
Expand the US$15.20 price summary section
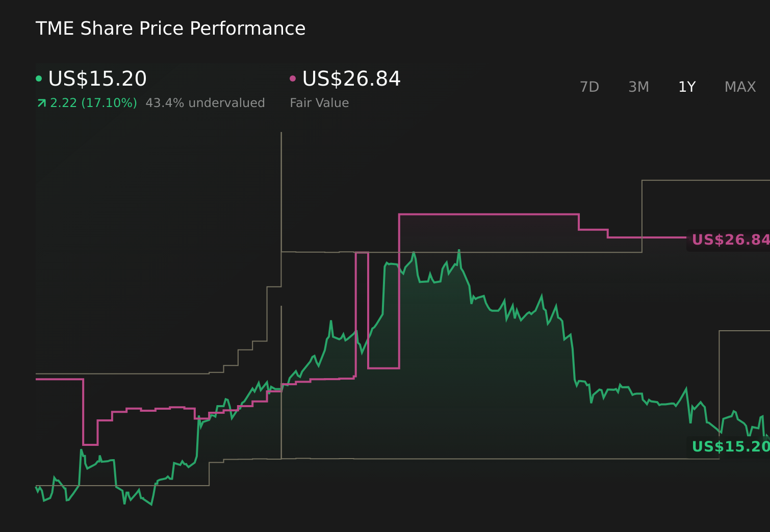coord(97,79)
